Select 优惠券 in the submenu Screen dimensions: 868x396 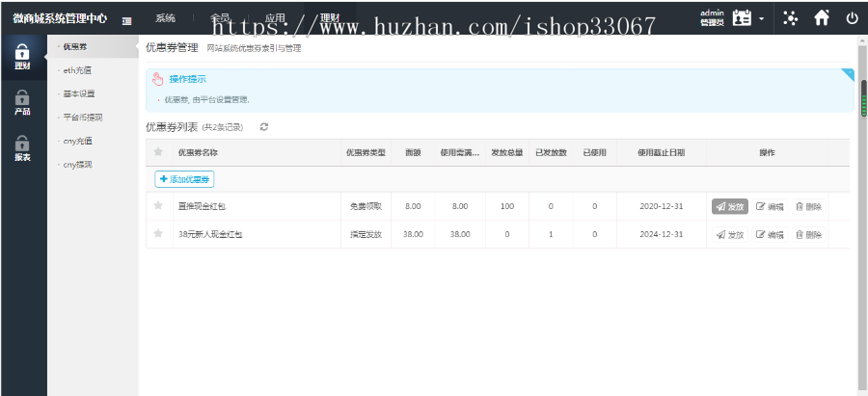coord(75,47)
